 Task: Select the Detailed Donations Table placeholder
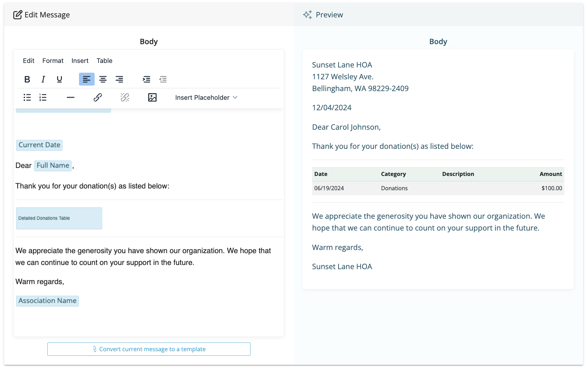(x=59, y=218)
